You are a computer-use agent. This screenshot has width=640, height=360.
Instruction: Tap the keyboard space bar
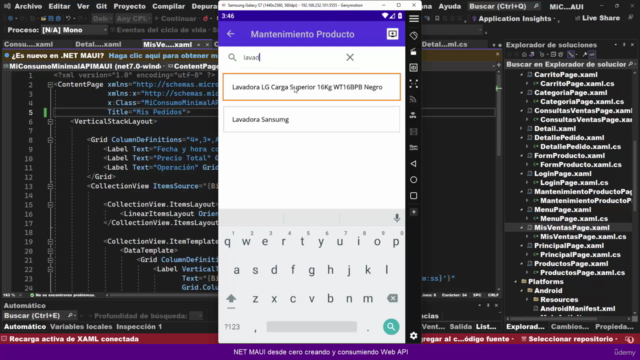point(311,327)
